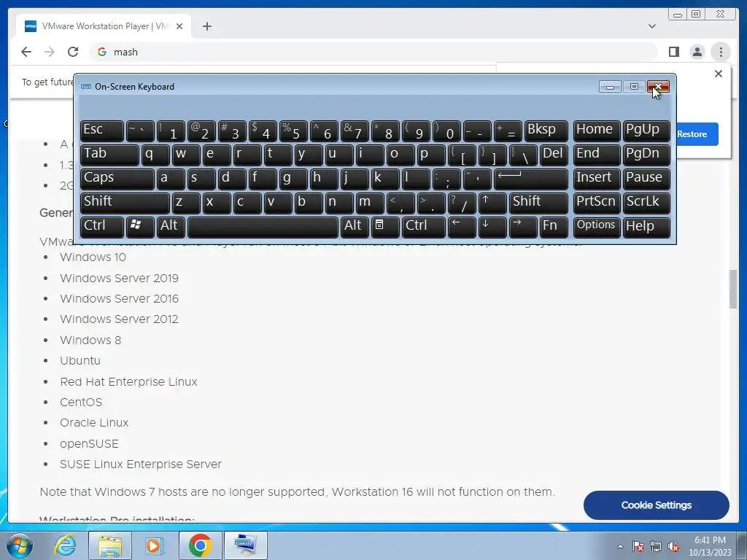Image resolution: width=747 pixels, height=560 pixels.
Task: Click the 'q' key on keyboard
Action: click(155, 155)
